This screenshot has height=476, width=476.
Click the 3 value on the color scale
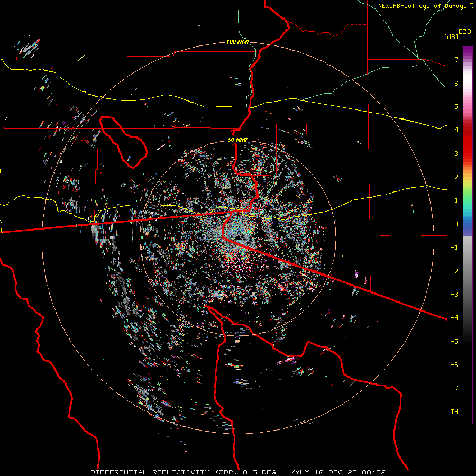click(456, 153)
